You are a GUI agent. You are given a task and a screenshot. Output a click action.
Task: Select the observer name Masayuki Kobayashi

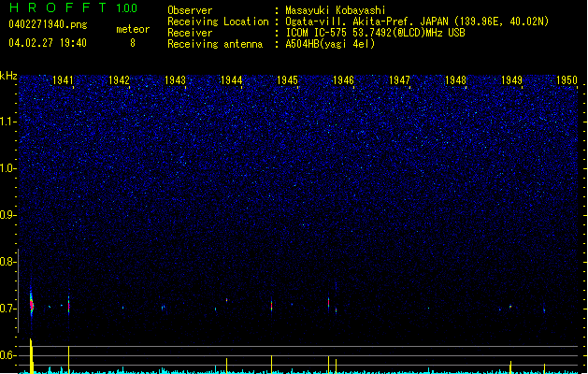(336, 10)
